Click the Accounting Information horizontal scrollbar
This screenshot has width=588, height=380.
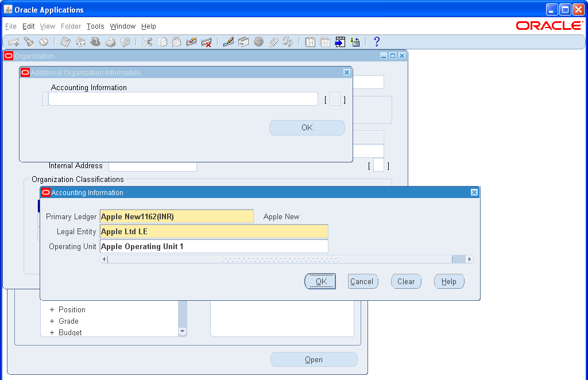[x=285, y=259]
